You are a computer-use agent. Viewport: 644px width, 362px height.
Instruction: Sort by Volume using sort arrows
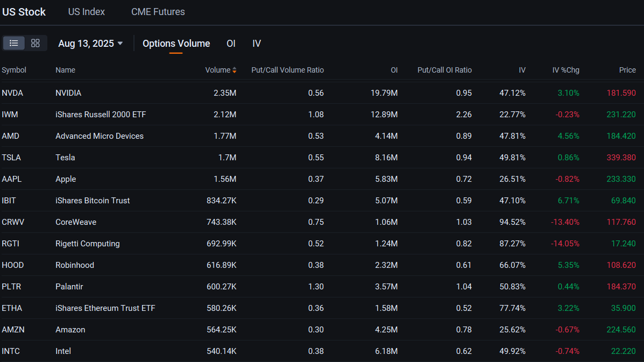coord(234,70)
